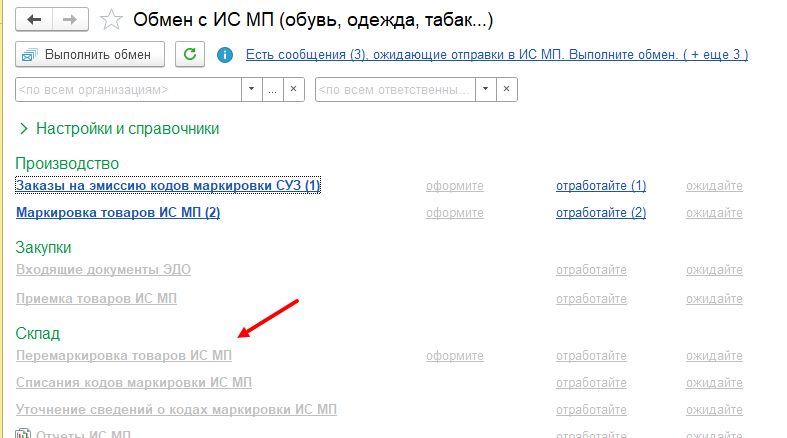
Task: Clear the responsible person filter field
Action: (x=507, y=89)
